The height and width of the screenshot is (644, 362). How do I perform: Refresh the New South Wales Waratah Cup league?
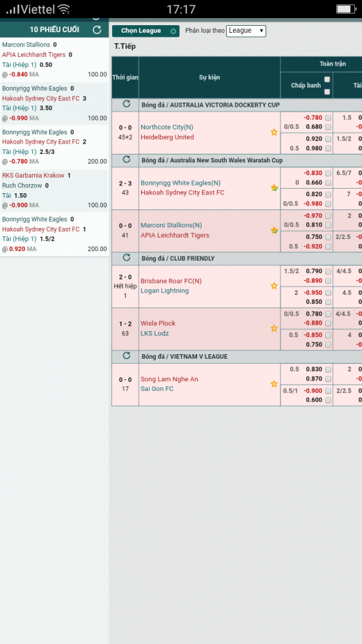126,159
